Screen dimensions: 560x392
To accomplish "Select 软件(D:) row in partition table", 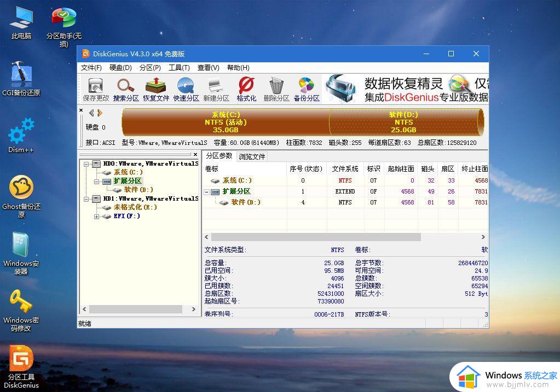I will click(x=345, y=202).
